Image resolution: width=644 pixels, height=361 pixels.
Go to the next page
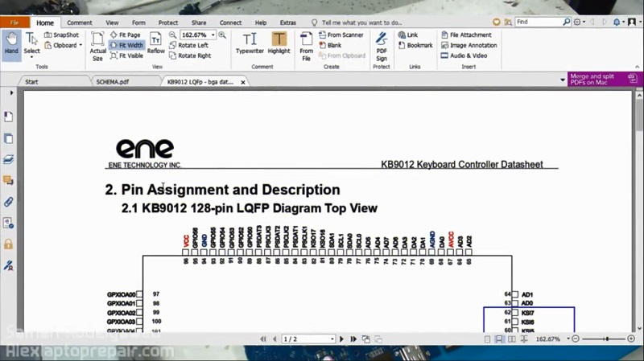[x=341, y=338]
